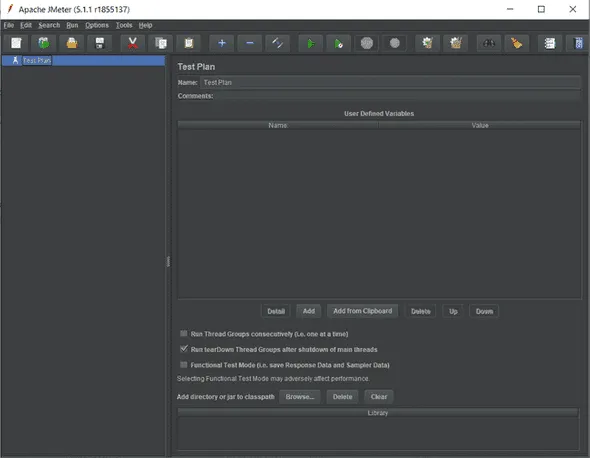Open the Search menu
Screen dimensions: 590x458
click(x=49, y=25)
